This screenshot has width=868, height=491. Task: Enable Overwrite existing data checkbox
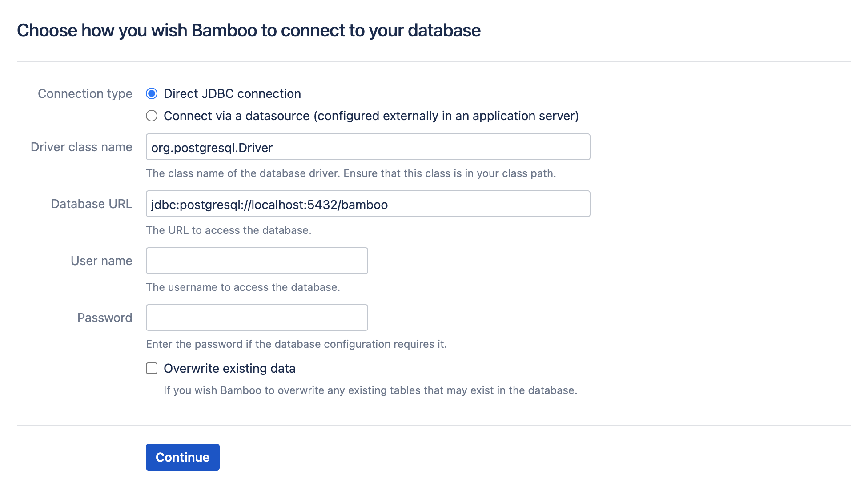(152, 368)
